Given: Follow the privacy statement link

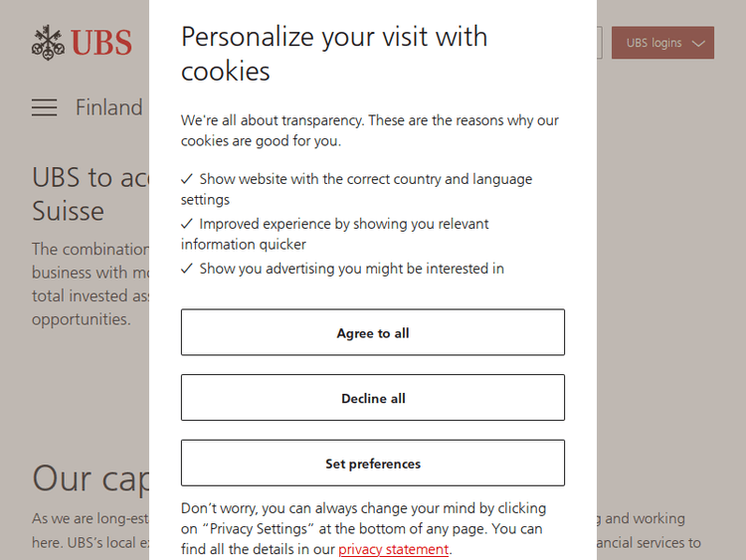Looking at the screenshot, I should (x=394, y=549).
